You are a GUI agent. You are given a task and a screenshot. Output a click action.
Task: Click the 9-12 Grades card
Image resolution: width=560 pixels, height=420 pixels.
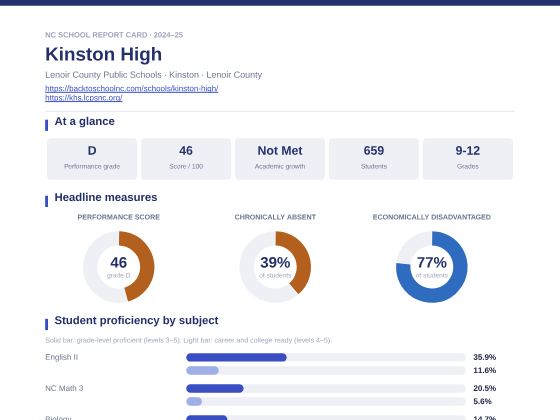point(468,159)
